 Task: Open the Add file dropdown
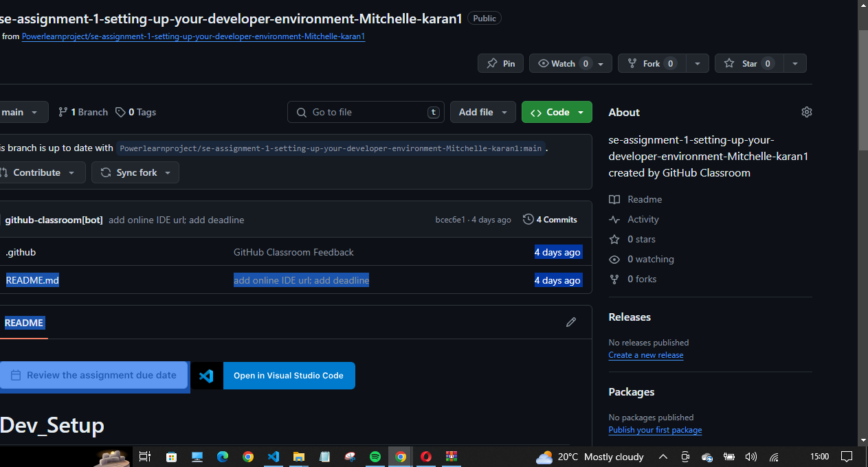[483, 112]
